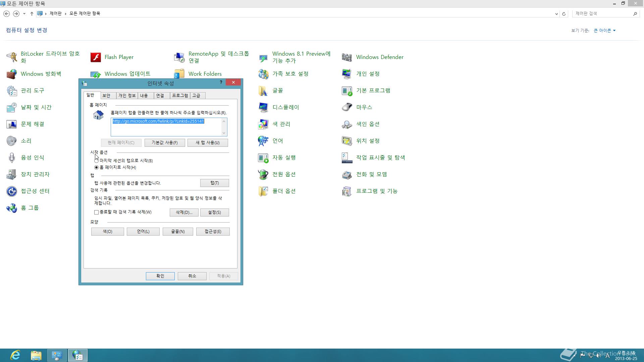Click 취소 button in dialog
Image resolution: width=644 pixels, height=362 pixels.
(192, 276)
